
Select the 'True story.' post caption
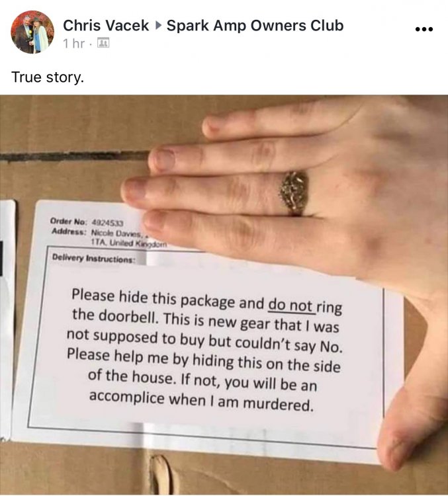[48, 77]
